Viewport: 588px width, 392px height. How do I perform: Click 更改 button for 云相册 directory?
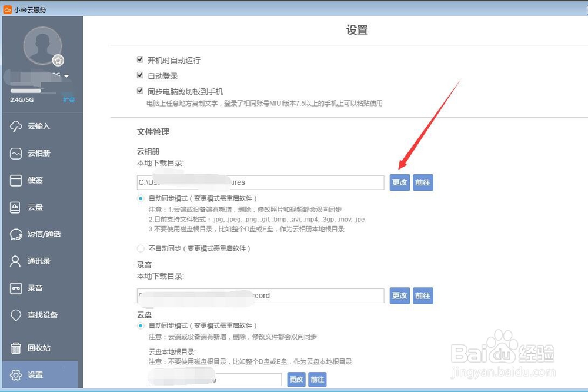[x=400, y=182]
